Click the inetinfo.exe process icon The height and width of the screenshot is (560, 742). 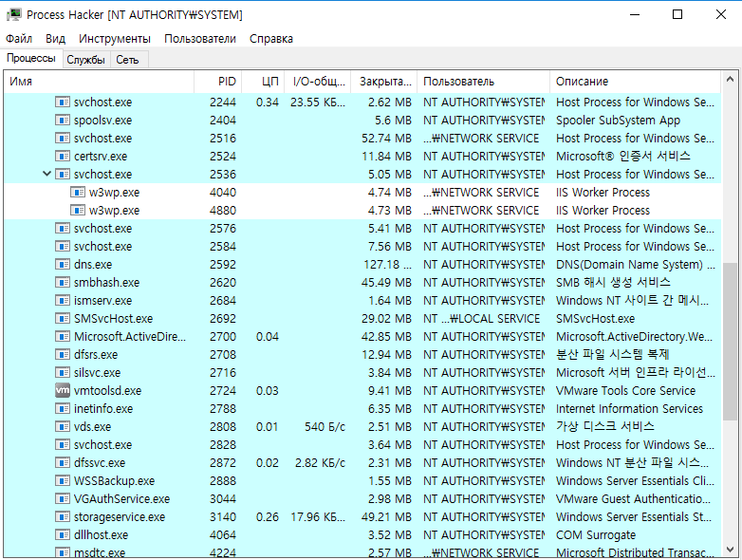tap(63, 408)
